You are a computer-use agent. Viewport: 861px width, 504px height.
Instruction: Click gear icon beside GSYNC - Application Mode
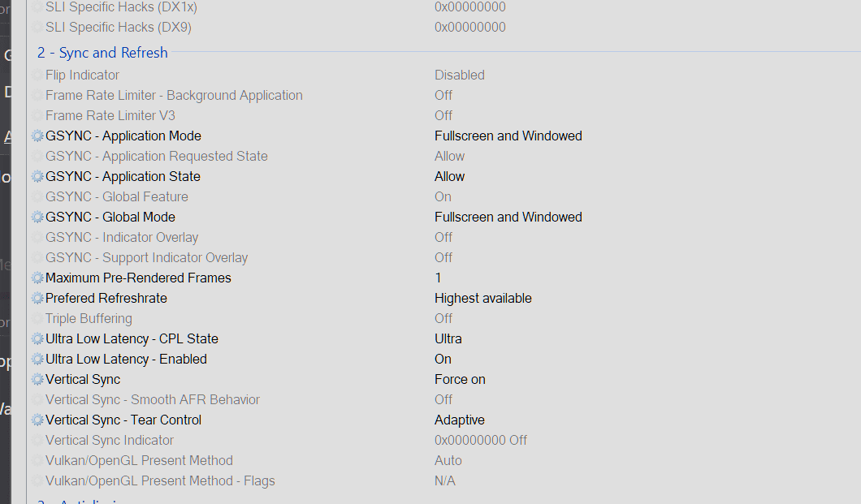pyautogui.click(x=37, y=136)
